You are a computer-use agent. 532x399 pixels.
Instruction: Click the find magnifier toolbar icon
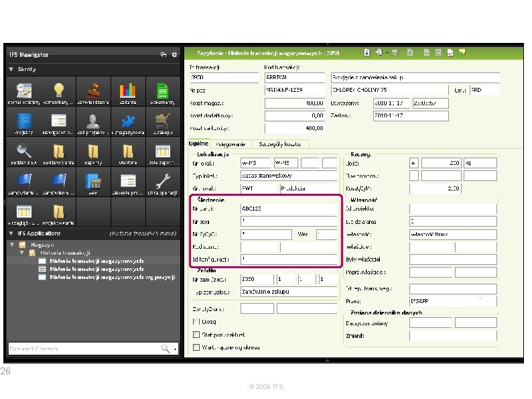point(379,52)
